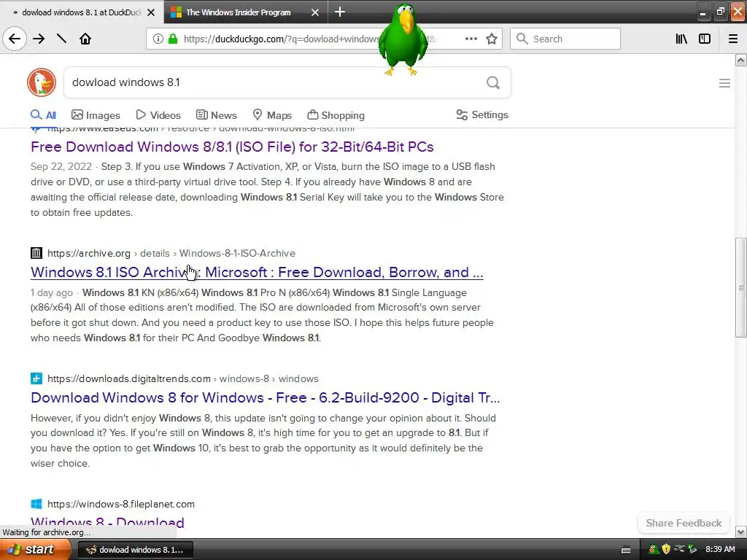The image size is (747, 560).
Task: Open DuckDuckGo side menu icon
Action: 724,83
